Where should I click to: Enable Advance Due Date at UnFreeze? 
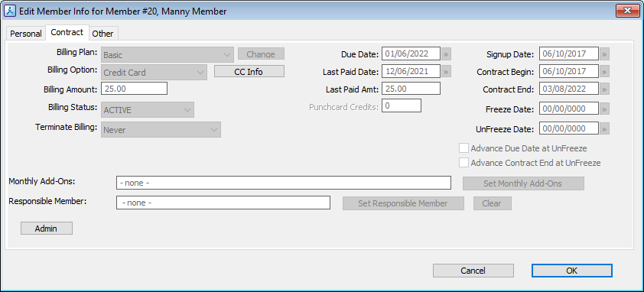(x=463, y=148)
